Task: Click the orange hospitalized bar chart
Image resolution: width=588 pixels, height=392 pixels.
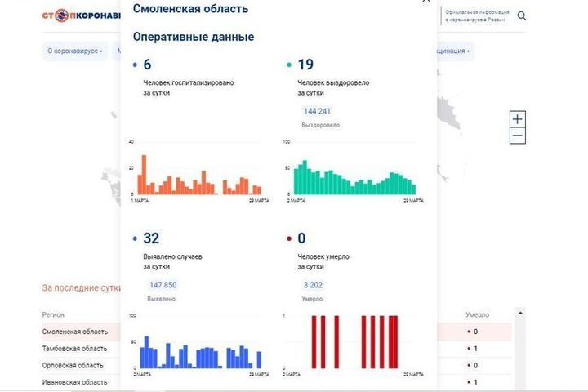Action: (197, 176)
